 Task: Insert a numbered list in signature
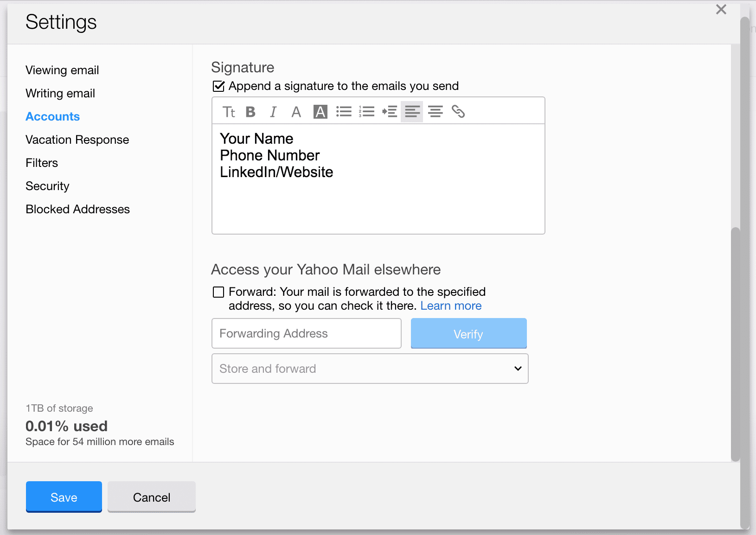click(x=367, y=111)
